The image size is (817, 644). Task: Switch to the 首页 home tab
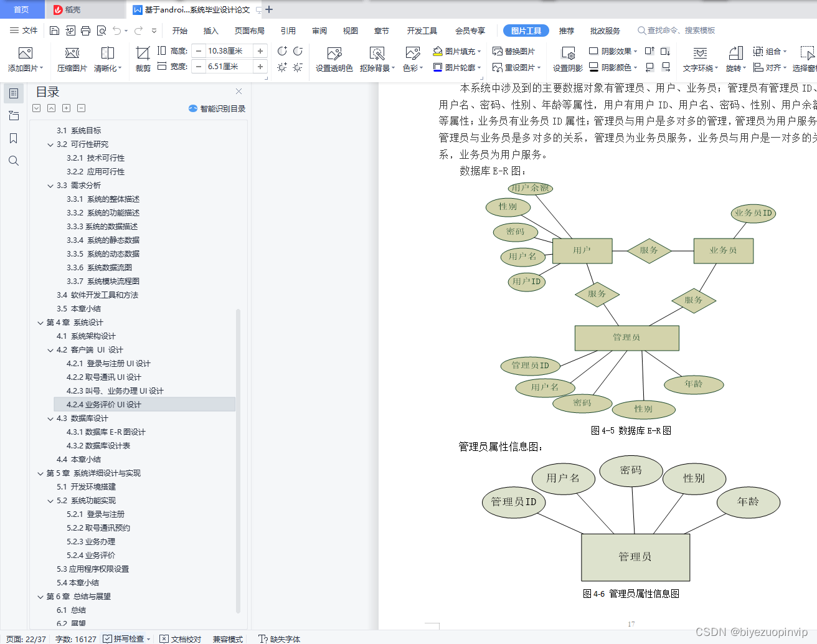[x=22, y=9]
